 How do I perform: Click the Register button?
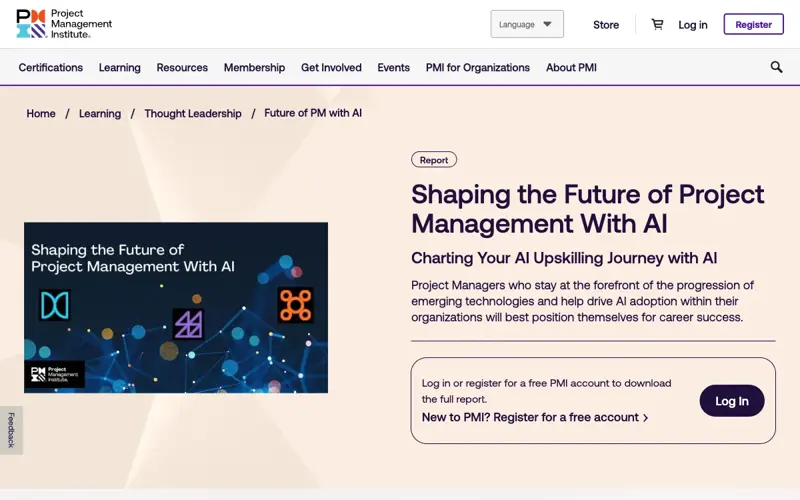(753, 24)
